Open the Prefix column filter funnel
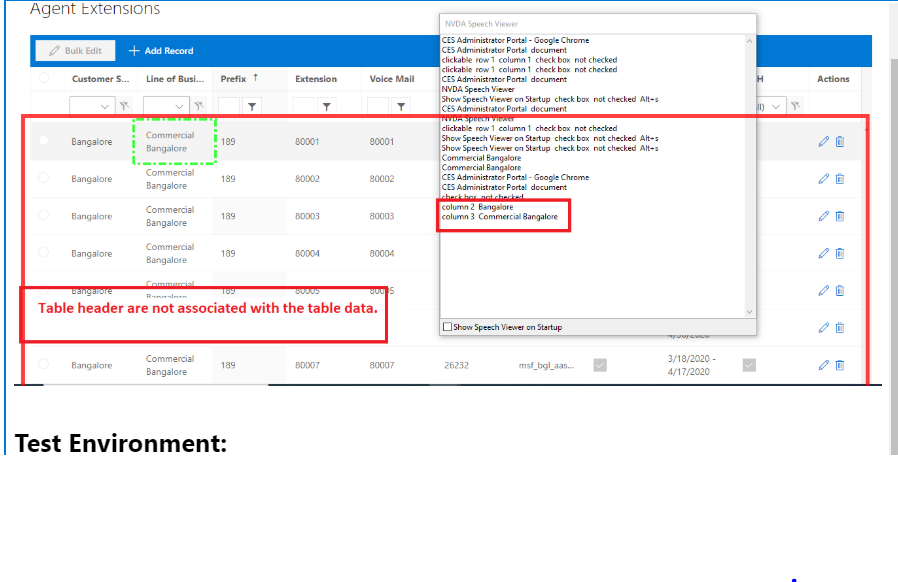Screen dimensions: 898x582 [252, 107]
